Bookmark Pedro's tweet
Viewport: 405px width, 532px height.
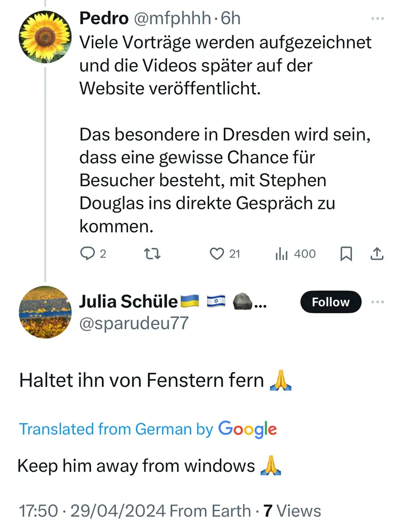(346, 254)
